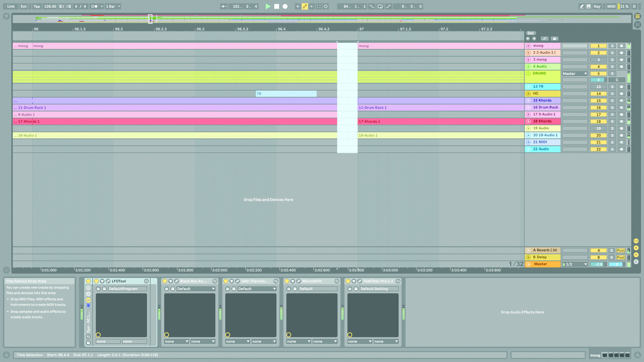Switch to Session view selector icon
Screen dimensions: 644x362
click(x=637, y=24)
